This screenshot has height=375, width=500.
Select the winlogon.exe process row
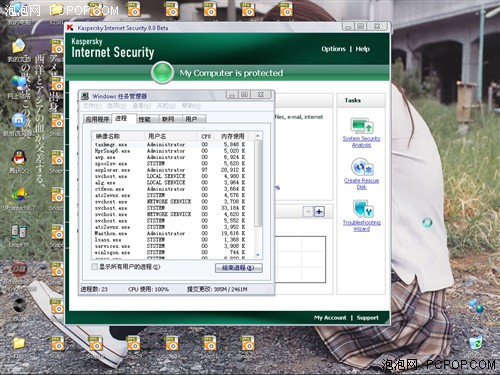pos(173,252)
